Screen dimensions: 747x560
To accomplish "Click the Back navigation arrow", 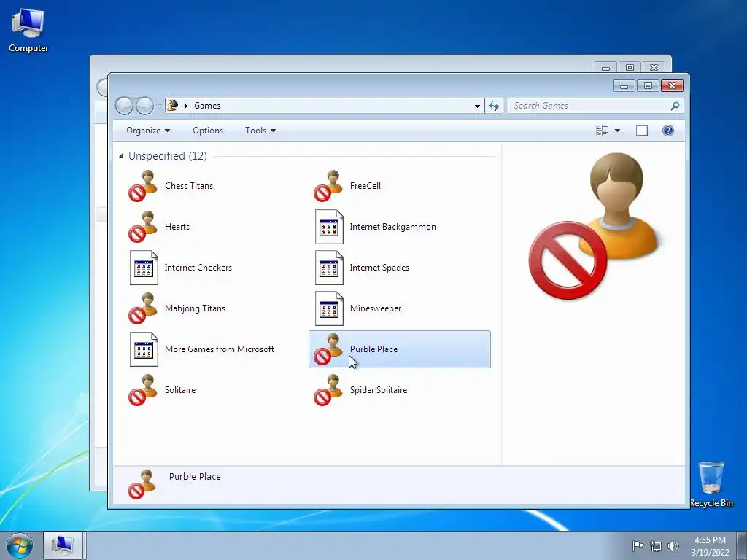I will click(x=124, y=106).
